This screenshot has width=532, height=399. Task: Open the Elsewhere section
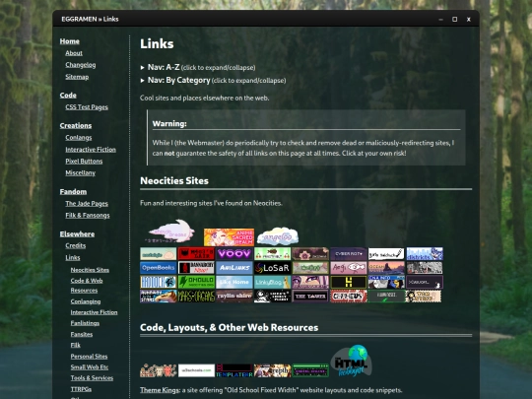click(x=77, y=233)
